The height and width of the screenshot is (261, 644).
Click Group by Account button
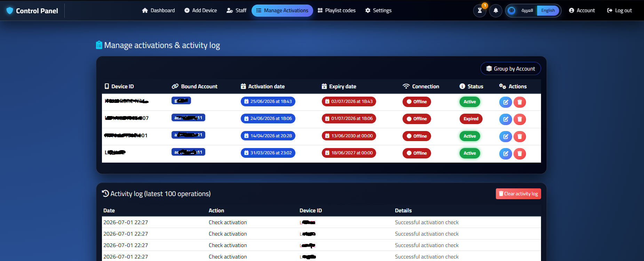point(511,68)
